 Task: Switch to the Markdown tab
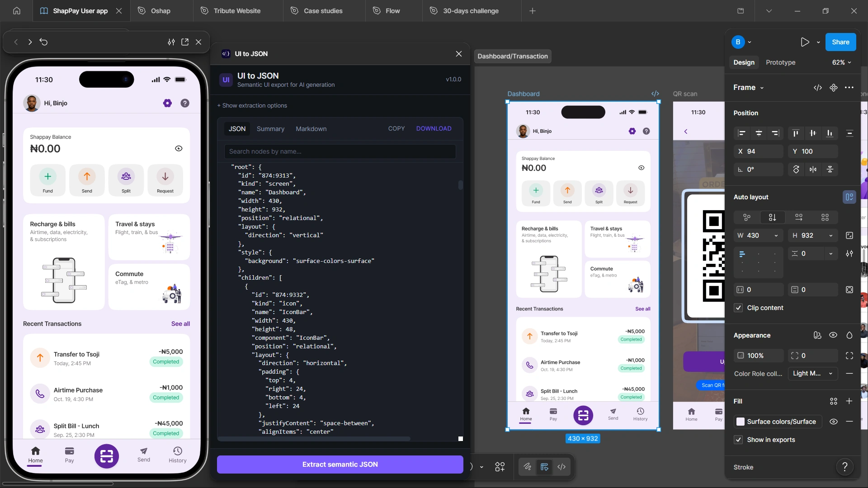(311, 129)
